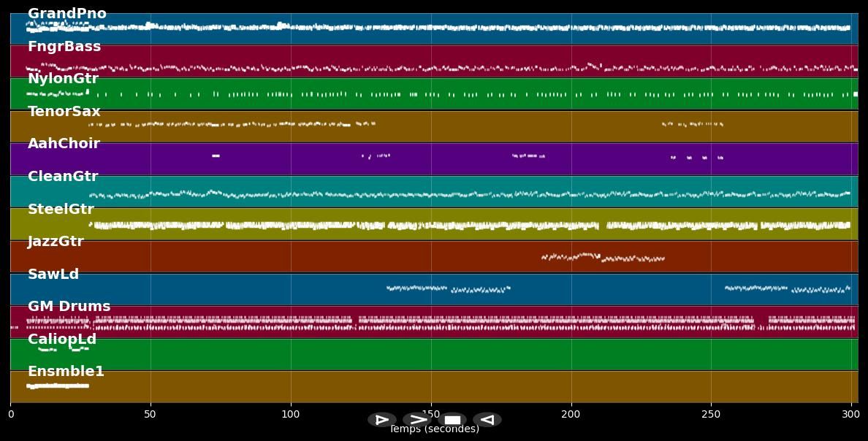
Task: Select the AahChoir track label
Action: point(64,144)
